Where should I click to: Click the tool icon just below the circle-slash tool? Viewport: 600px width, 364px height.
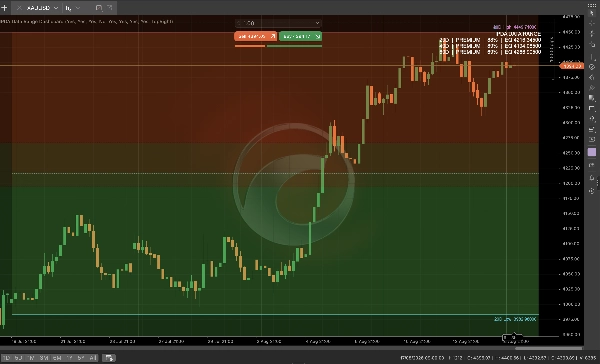point(592,77)
